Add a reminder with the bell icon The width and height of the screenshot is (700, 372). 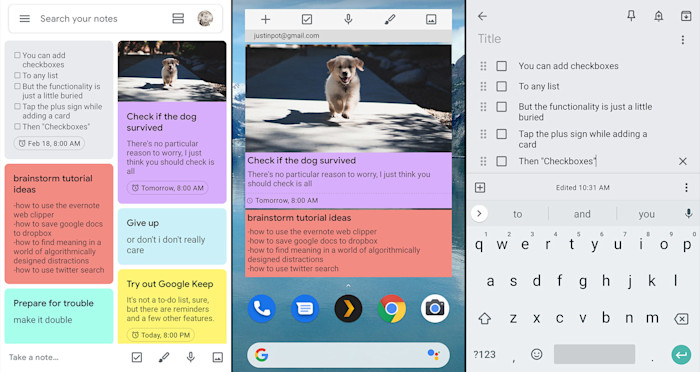click(x=658, y=16)
